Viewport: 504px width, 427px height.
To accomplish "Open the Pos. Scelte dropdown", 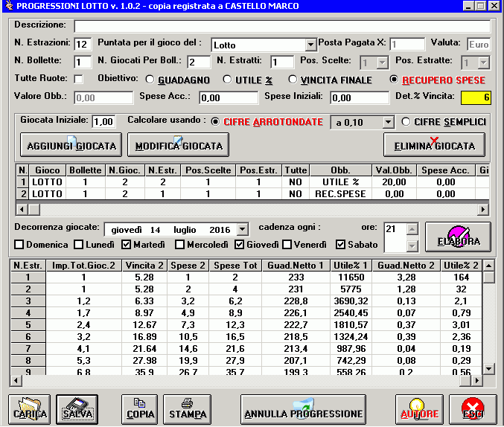I will [x=382, y=62].
